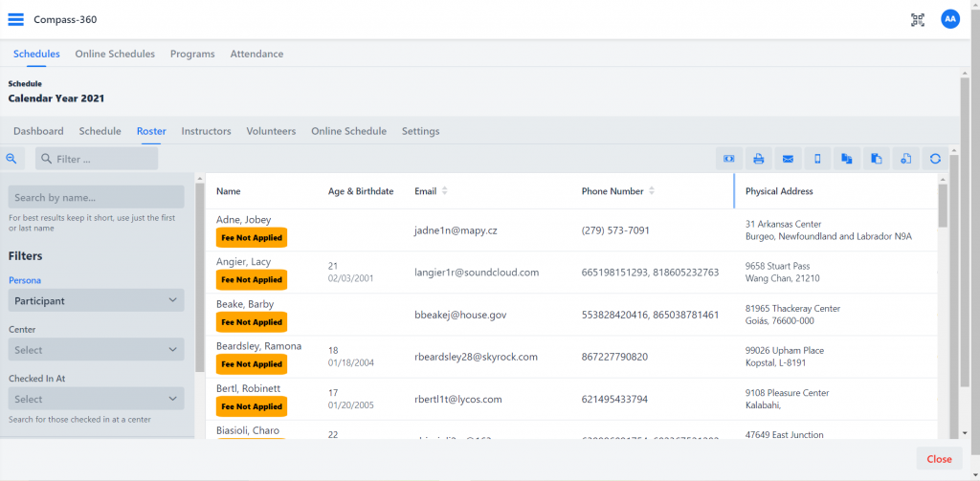This screenshot has width=980, height=481.
Task: Click the Physical Address column header
Action: tap(779, 191)
